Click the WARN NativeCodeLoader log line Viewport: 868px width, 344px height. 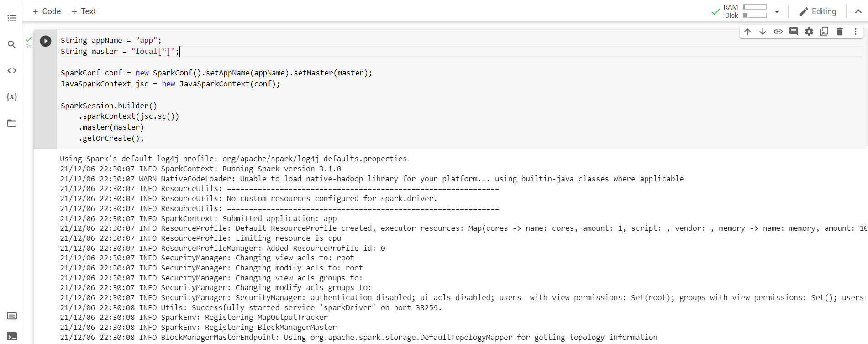pyautogui.click(x=372, y=179)
